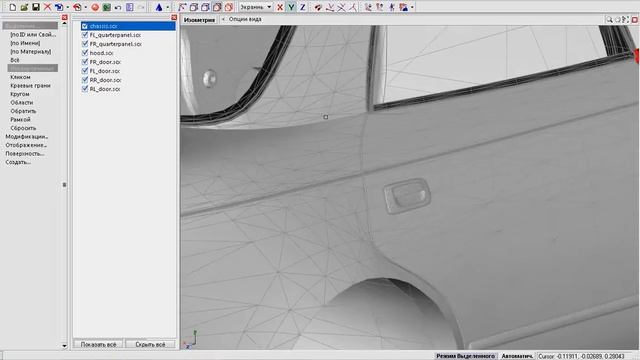
Task: Click the blue cone icon in the toolbar
Action: point(159,7)
